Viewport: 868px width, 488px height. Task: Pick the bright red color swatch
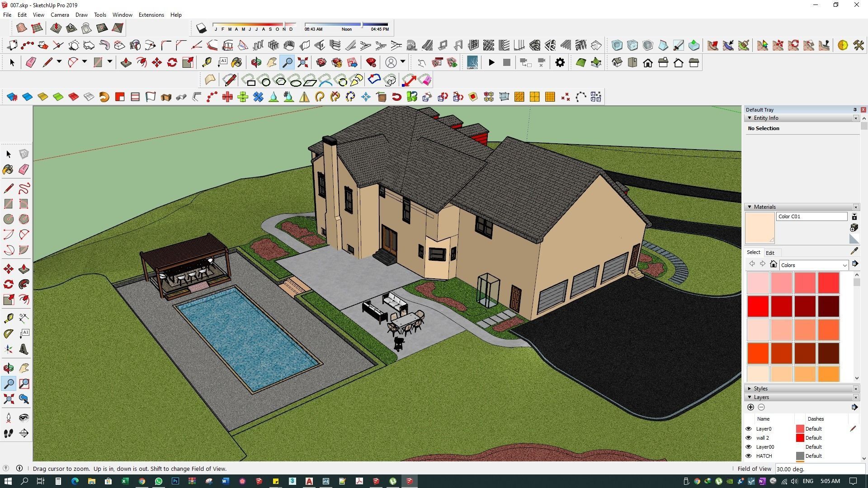[x=758, y=306]
